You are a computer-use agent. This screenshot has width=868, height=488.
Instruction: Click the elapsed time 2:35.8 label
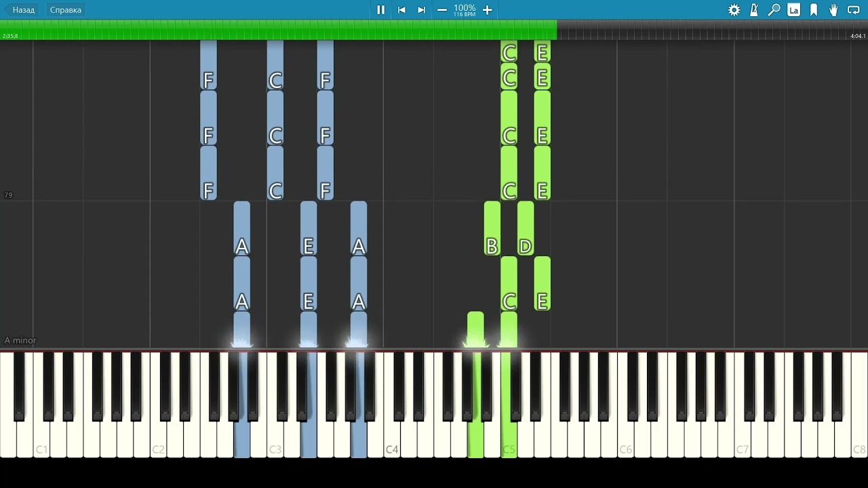tap(10, 36)
